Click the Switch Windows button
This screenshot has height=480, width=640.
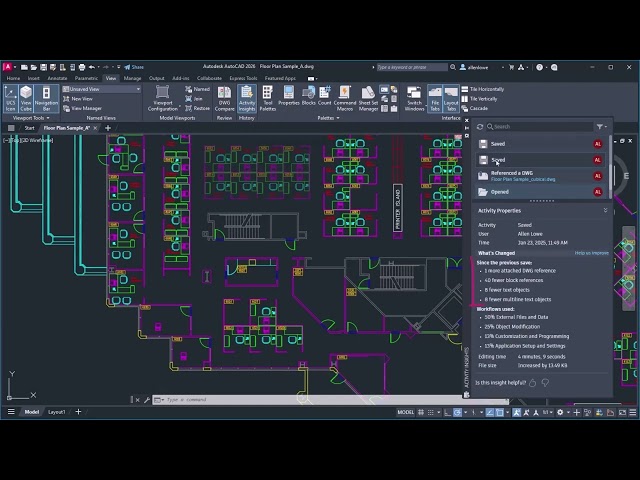[x=414, y=98]
